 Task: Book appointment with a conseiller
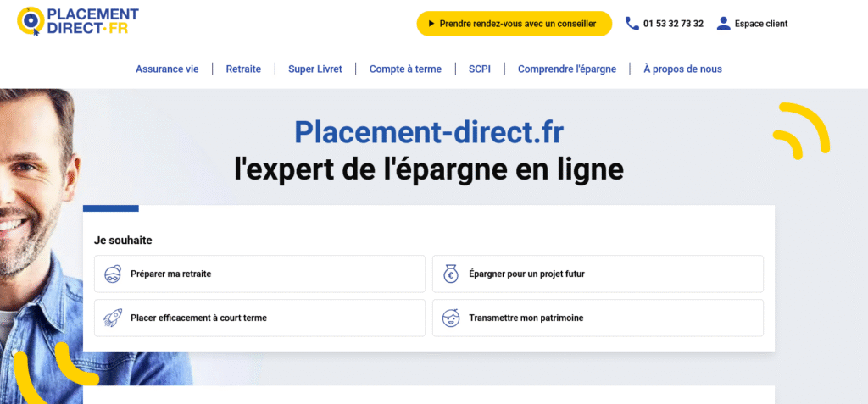(515, 24)
